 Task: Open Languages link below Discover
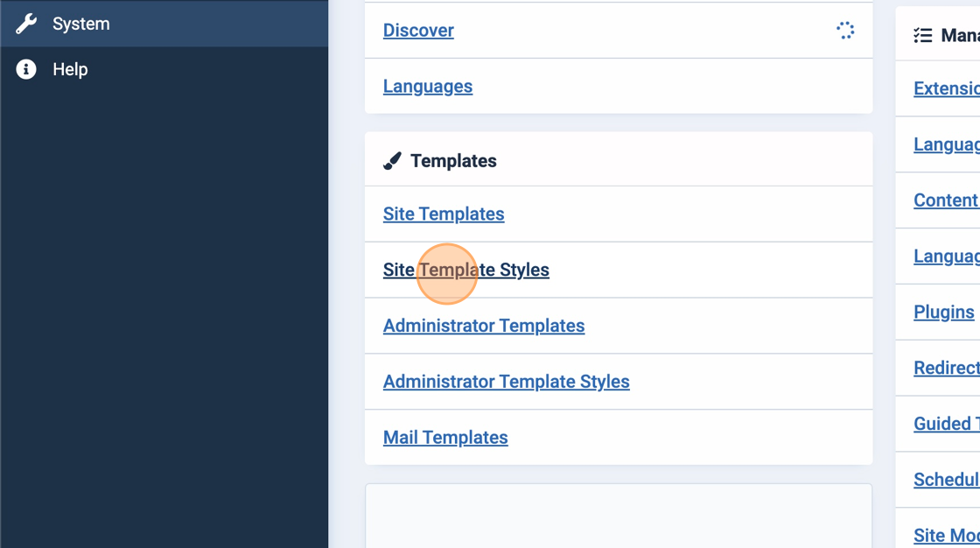(428, 87)
